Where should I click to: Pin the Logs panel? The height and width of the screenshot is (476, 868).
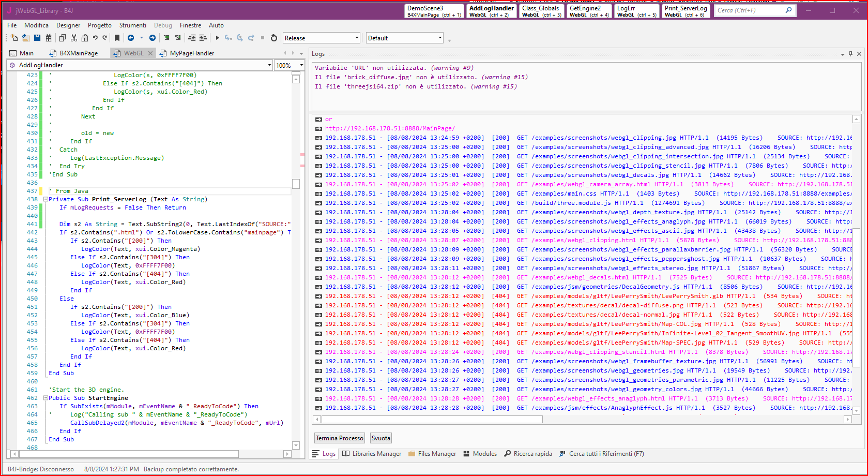pos(850,54)
